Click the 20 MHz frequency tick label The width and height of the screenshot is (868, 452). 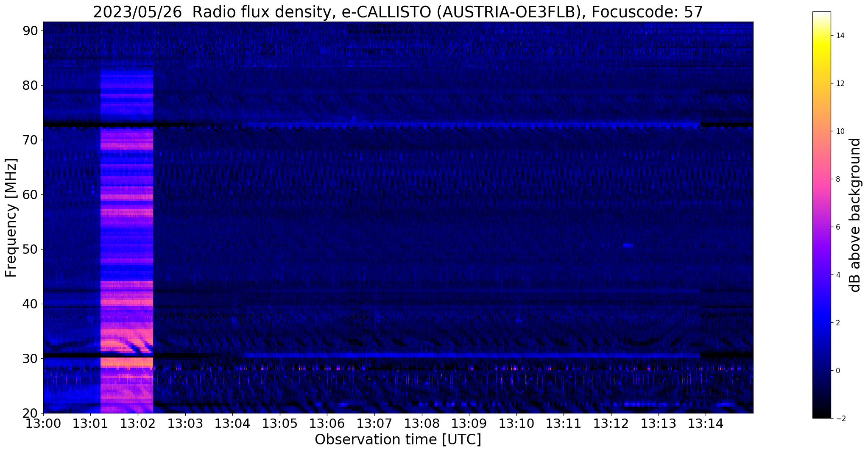(x=30, y=413)
